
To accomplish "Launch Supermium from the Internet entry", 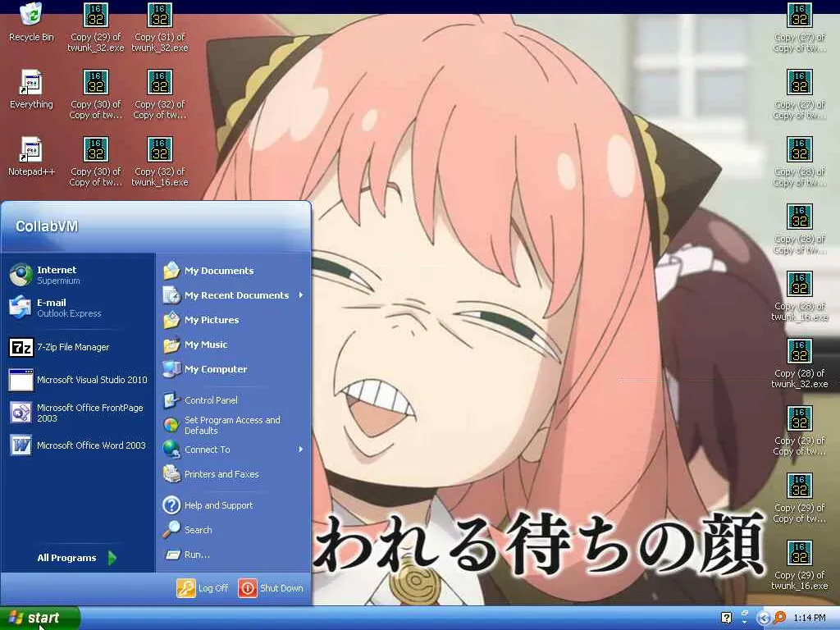I will pos(79,275).
